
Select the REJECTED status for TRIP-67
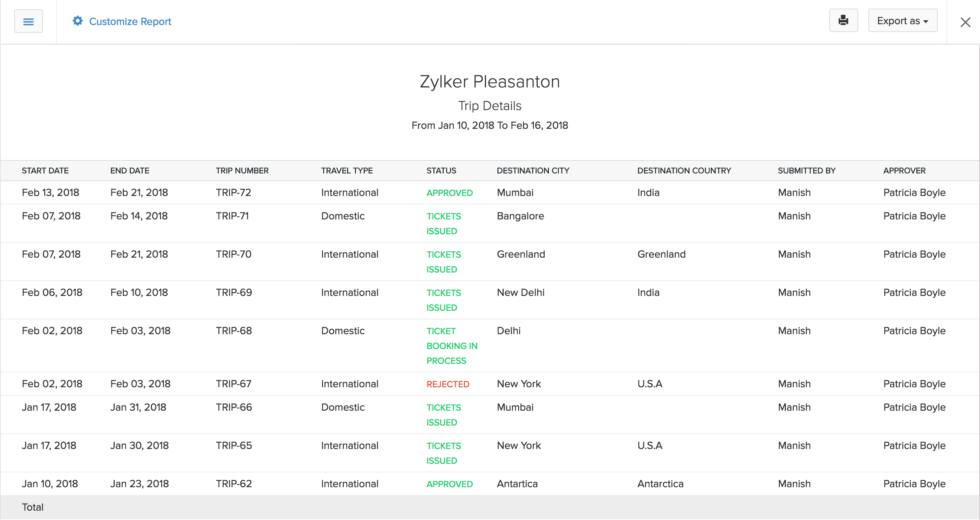click(448, 384)
